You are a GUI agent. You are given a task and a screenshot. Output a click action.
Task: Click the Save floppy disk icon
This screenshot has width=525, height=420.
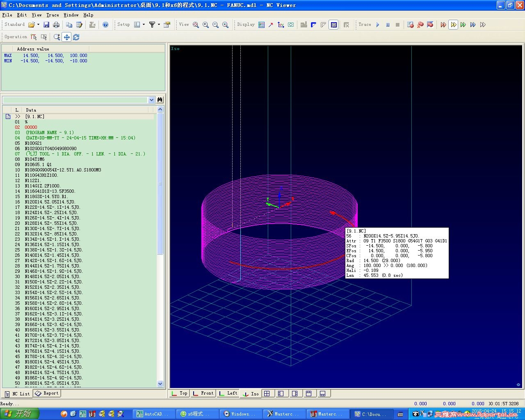pos(46,25)
